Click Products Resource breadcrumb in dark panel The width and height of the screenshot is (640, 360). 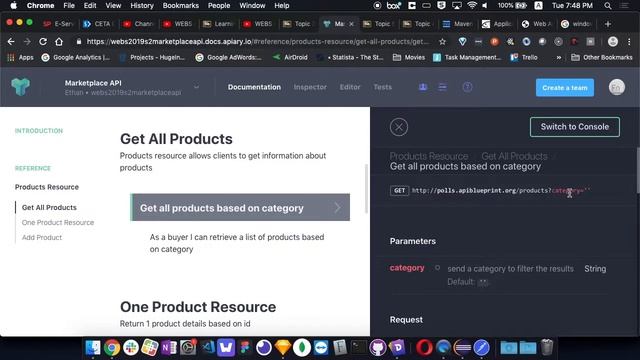pos(429,156)
